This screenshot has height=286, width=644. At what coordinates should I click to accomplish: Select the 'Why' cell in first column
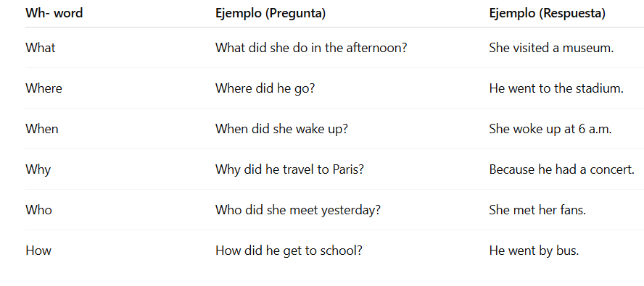click(38, 170)
